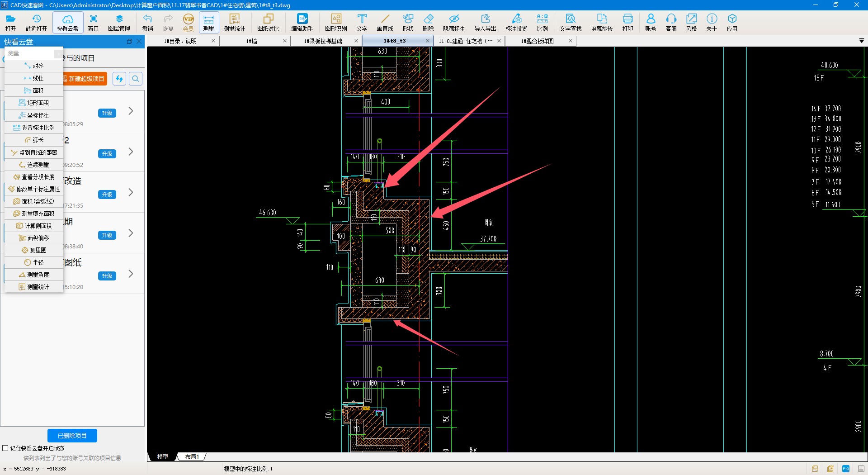Screen dimensions: 868x475
Task: Click 升级 for the 08:05:29 project
Action: [107, 113]
